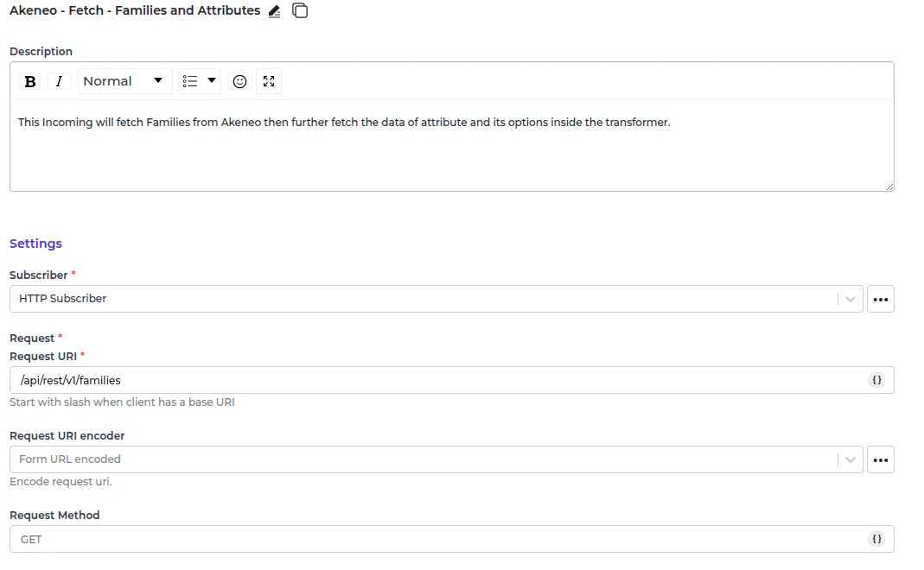Toggle italic formatting in description editor
The image size is (924, 570).
click(x=59, y=81)
